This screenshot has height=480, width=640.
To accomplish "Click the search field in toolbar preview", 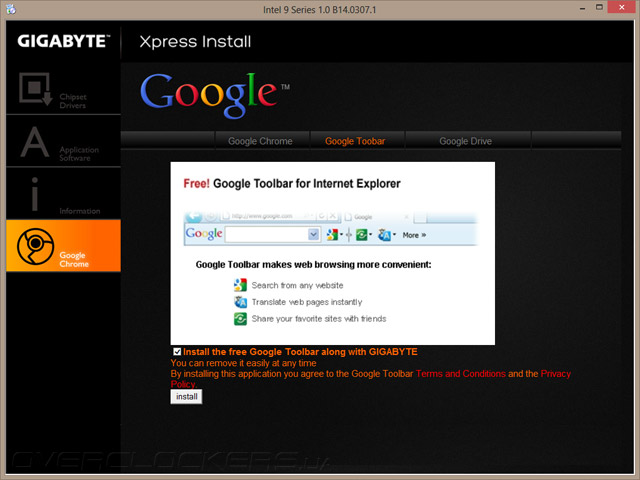I will pos(267,235).
